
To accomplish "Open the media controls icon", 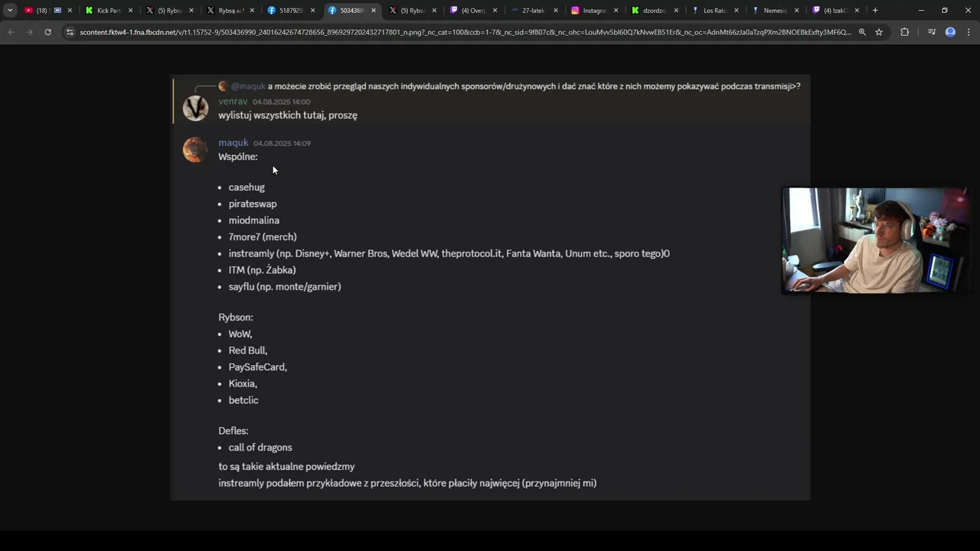I will (x=932, y=32).
